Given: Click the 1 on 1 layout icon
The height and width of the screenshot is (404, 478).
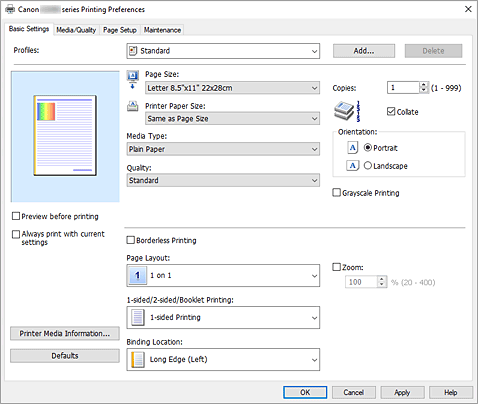Looking at the screenshot, I should pyautogui.click(x=137, y=275).
